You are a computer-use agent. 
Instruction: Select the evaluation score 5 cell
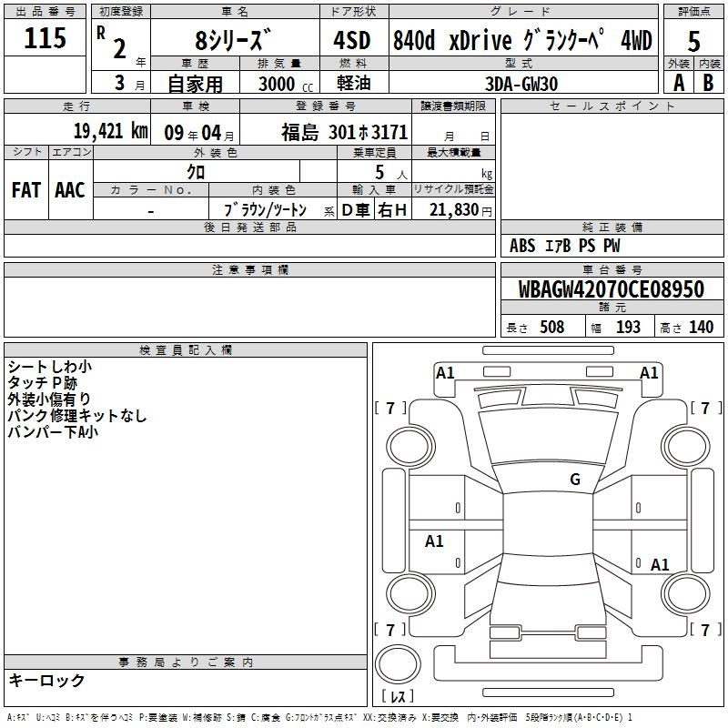693,38
